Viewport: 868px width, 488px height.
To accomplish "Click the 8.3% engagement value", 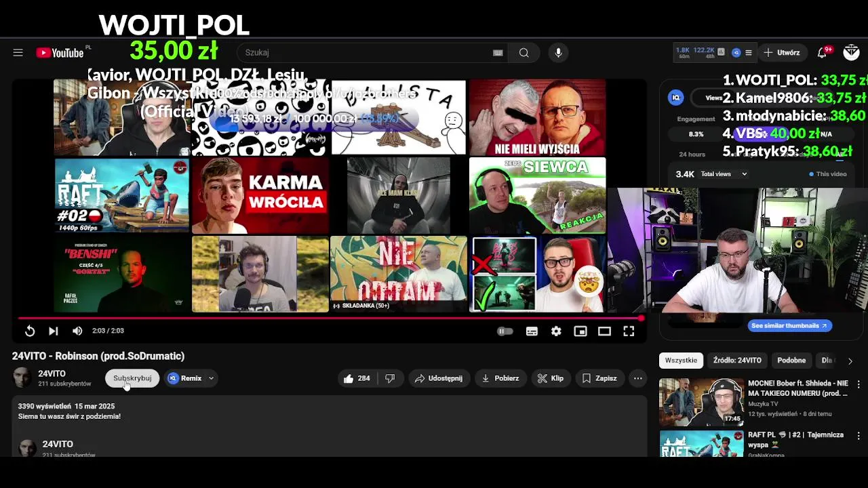I will pos(696,134).
